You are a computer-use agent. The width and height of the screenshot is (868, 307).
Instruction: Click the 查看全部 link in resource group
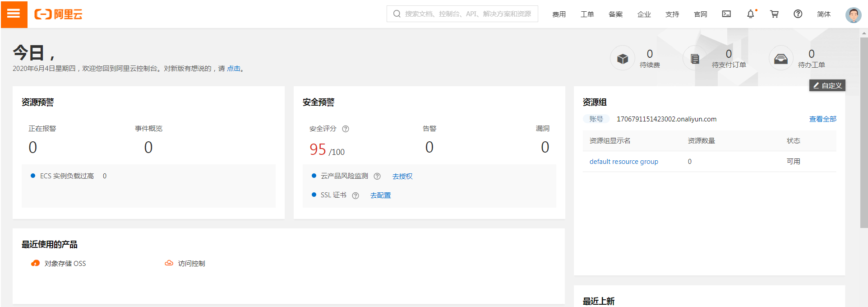[822, 119]
